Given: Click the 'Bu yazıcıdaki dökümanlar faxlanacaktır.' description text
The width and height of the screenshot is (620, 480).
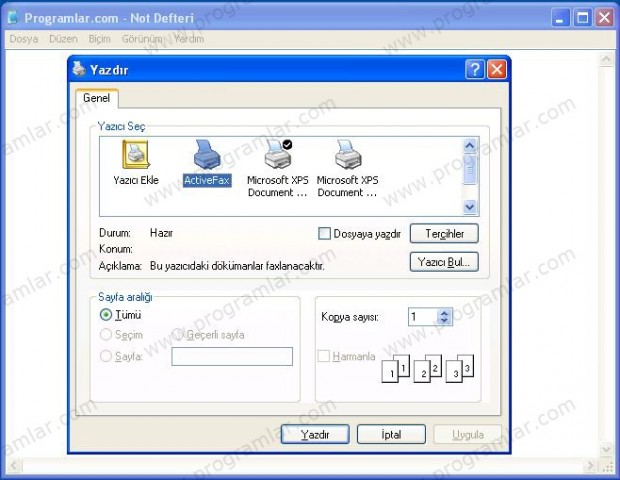Looking at the screenshot, I should (237, 266).
